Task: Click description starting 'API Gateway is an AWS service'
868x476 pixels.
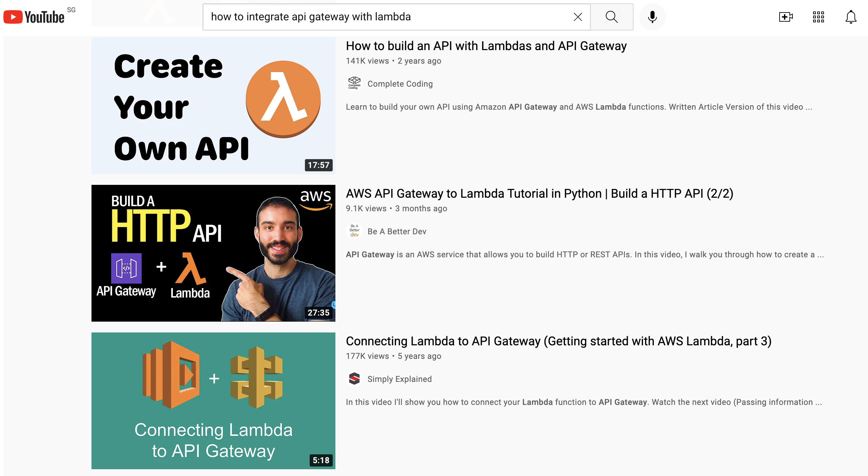Action: (585, 255)
